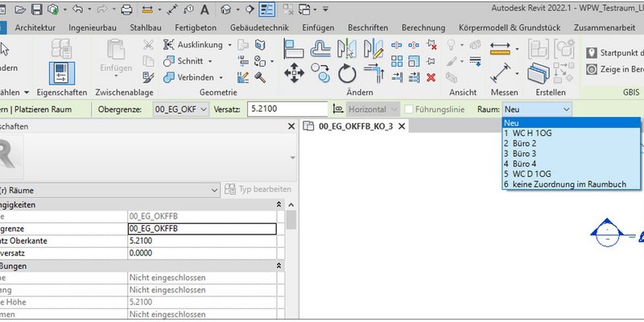Open the Räume type selector dropdown

pos(109,191)
